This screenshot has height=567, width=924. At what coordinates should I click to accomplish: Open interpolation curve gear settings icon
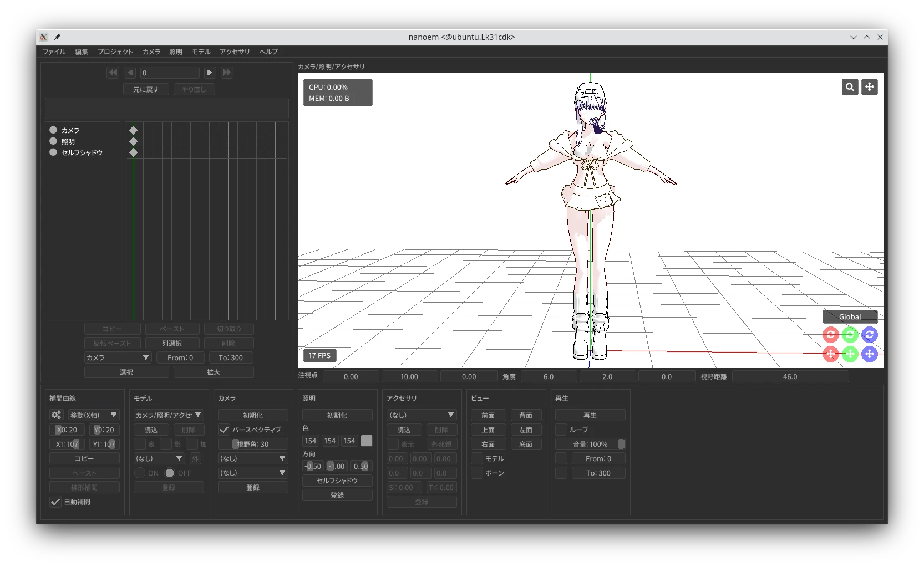click(x=57, y=415)
